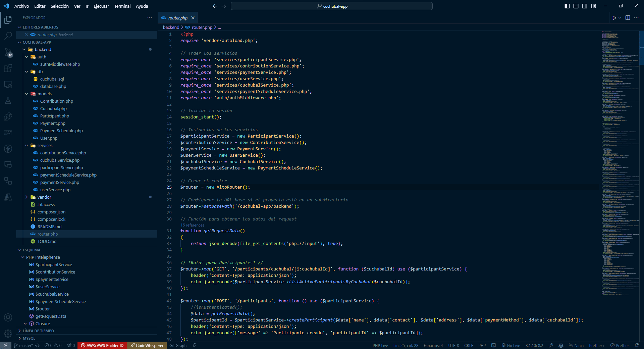Open the Search view in activity bar
The image size is (644, 349).
(x=8, y=36)
